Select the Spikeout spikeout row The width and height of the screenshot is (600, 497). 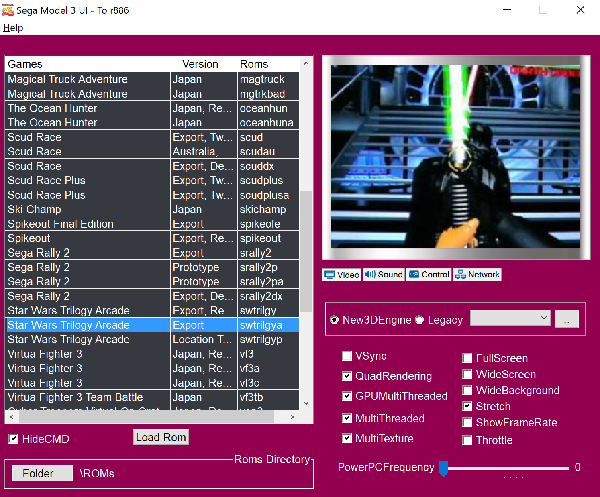[x=152, y=238]
